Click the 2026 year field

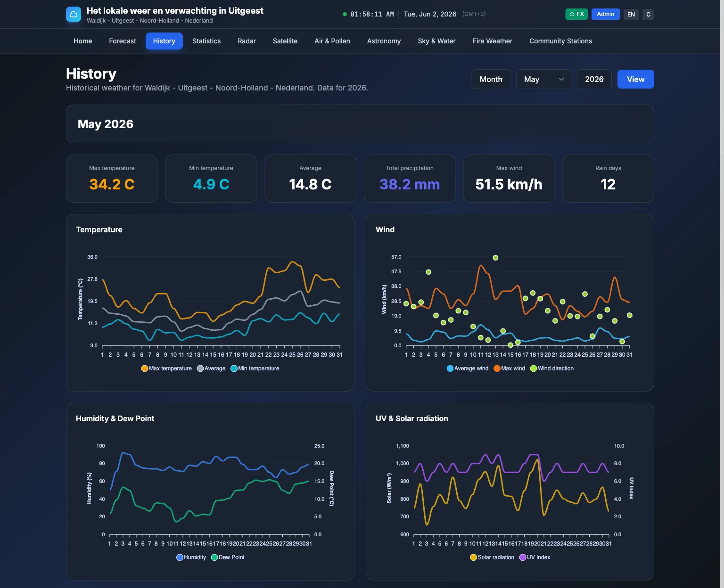point(594,79)
